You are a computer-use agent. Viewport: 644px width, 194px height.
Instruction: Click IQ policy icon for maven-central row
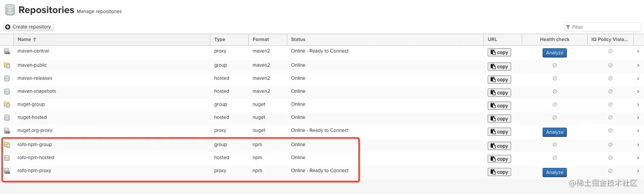[x=610, y=51]
